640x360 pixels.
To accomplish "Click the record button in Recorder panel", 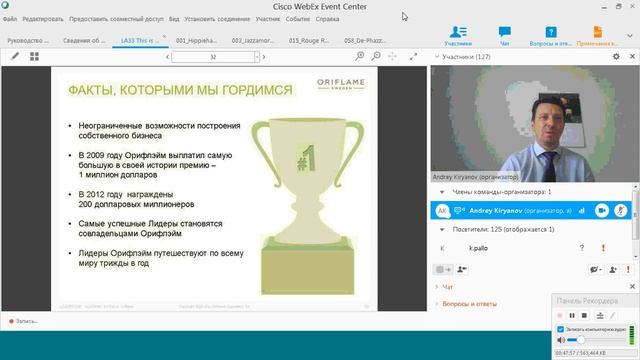I will [560, 316].
